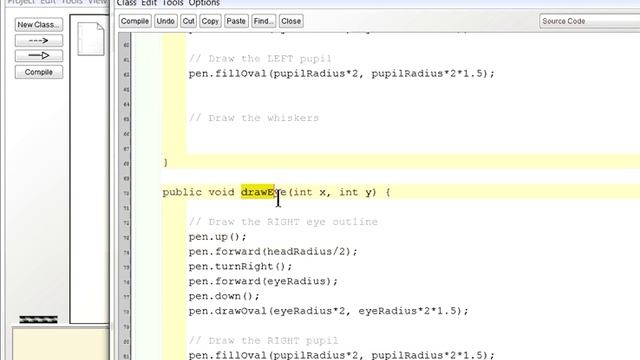Click New Class... in the BlueJ main window
The image size is (640, 360).
39,25
